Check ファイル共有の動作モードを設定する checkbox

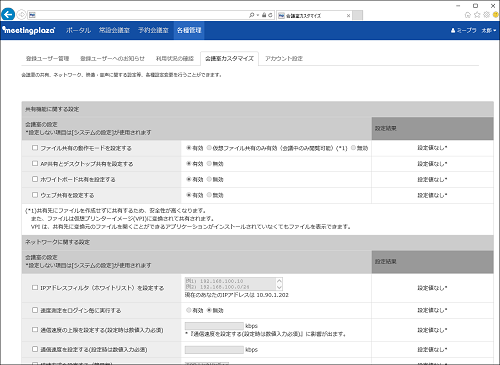point(35,148)
